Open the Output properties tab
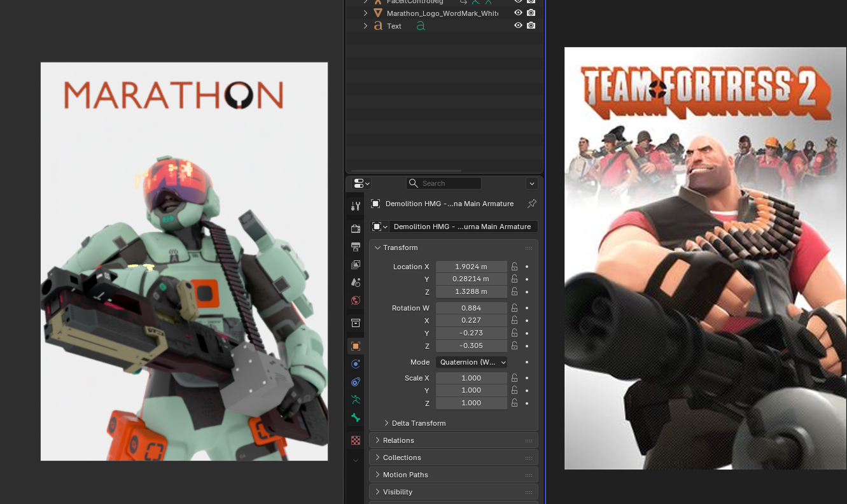This screenshot has width=847, height=504. [356, 246]
